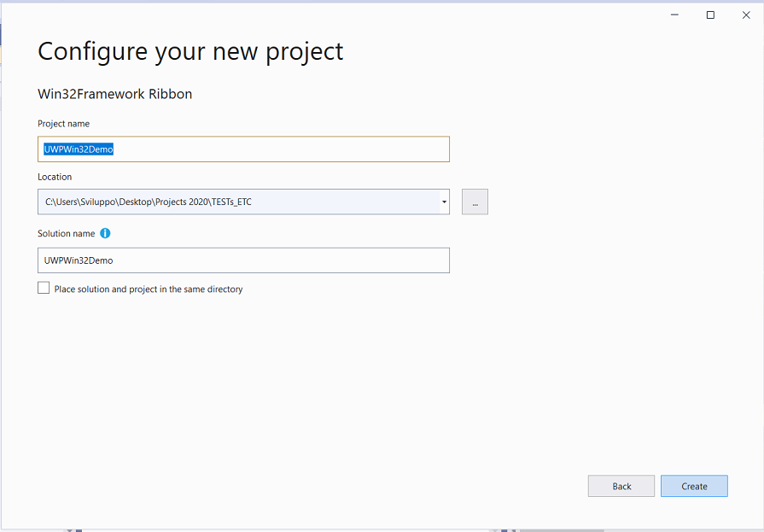
Task: Click into the Solution name input field
Action: (243, 260)
